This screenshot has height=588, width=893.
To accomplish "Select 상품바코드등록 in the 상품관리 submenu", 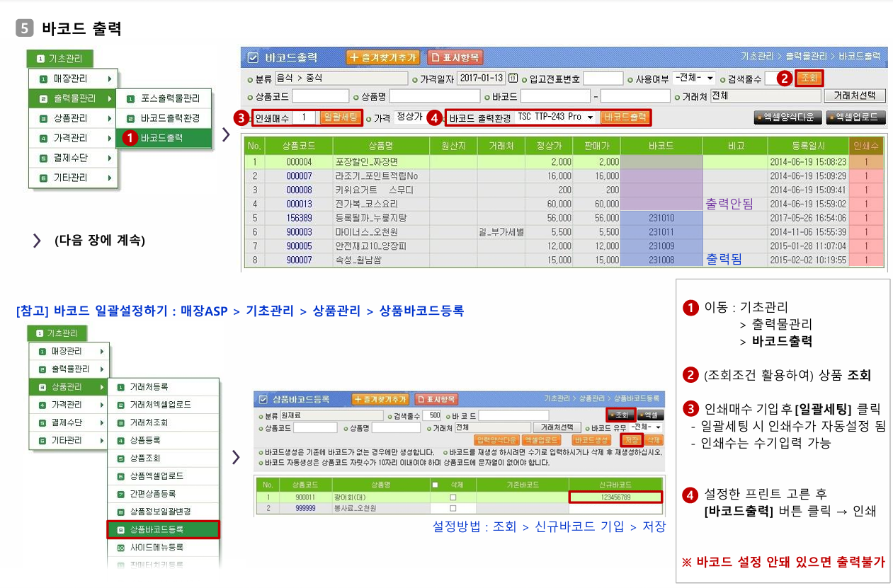I will pyautogui.click(x=162, y=529).
